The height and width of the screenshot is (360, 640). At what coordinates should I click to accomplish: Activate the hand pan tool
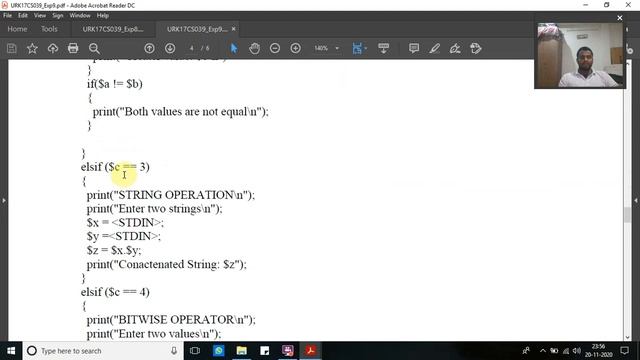pyautogui.click(x=255, y=49)
